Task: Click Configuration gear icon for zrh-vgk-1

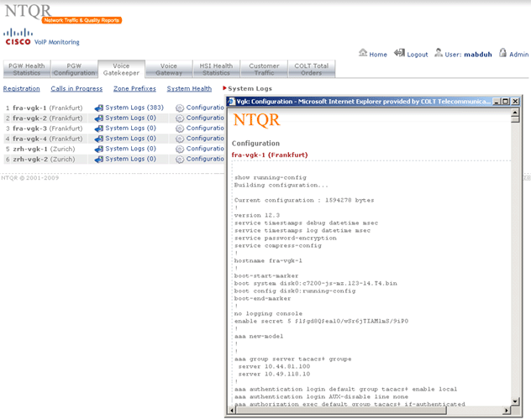Action: [179, 149]
